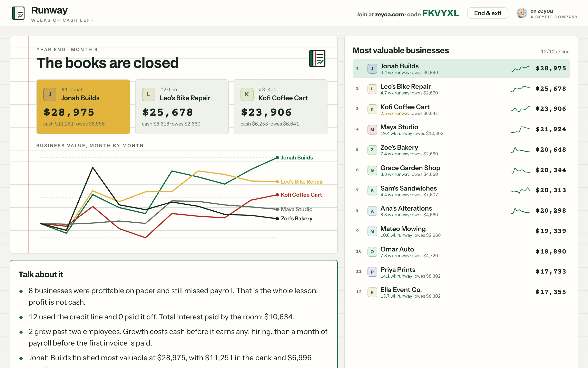Click the L badge beside Leo's Bike Repair row
The image size is (588, 368).
pyautogui.click(x=372, y=89)
